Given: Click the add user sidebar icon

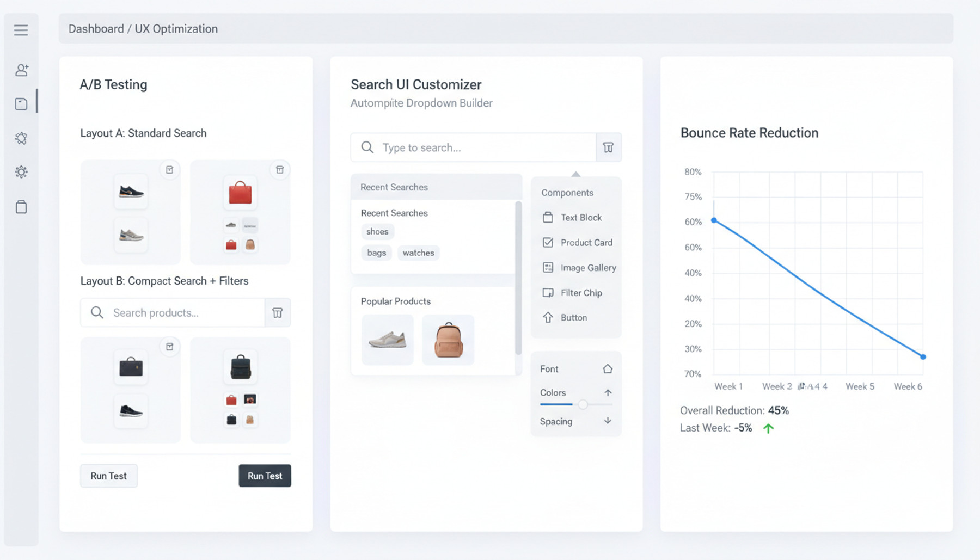Looking at the screenshot, I should (22, 70).
